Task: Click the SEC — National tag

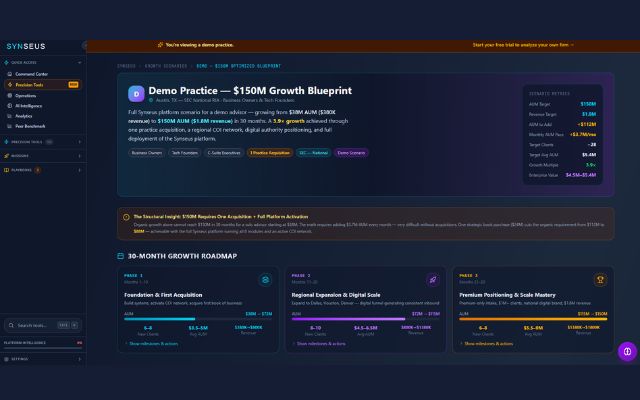Action: (313, 153)
